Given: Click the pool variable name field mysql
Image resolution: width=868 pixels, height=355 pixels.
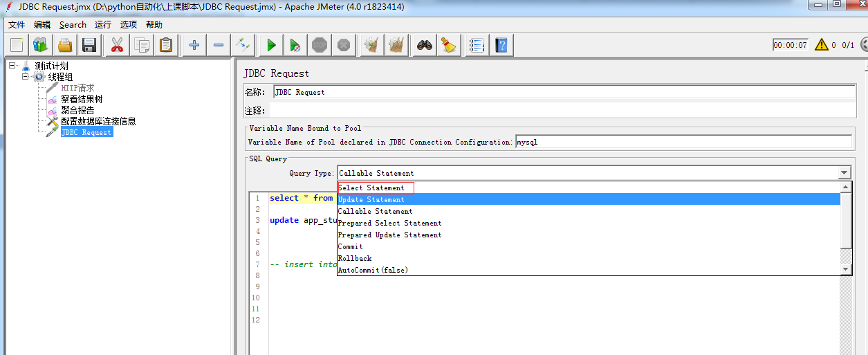Looking at the screenshot, I should [683, 142].
